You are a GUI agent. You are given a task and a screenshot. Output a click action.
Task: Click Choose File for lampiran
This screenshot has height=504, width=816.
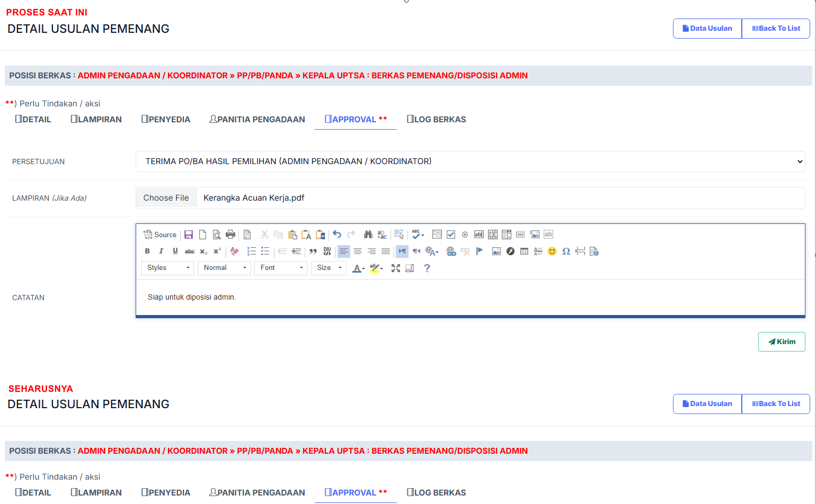coord(166,198)
